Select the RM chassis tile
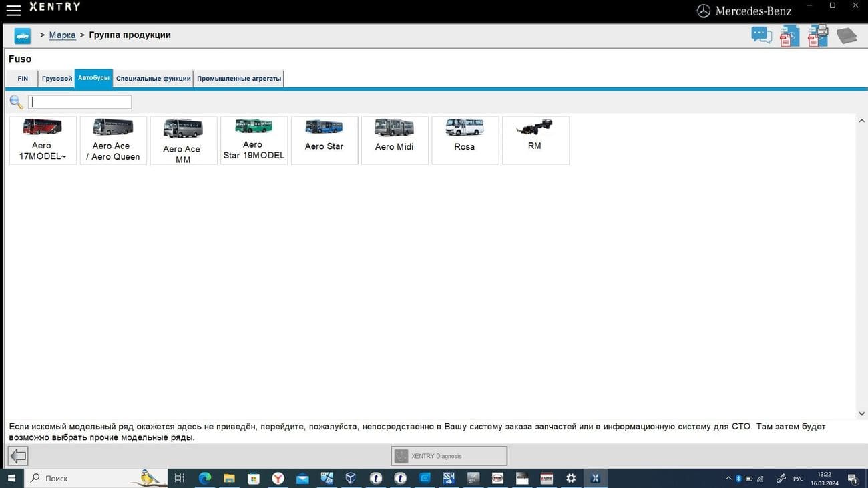The width and height of the screenshot is (868, 488). [535, 140]
